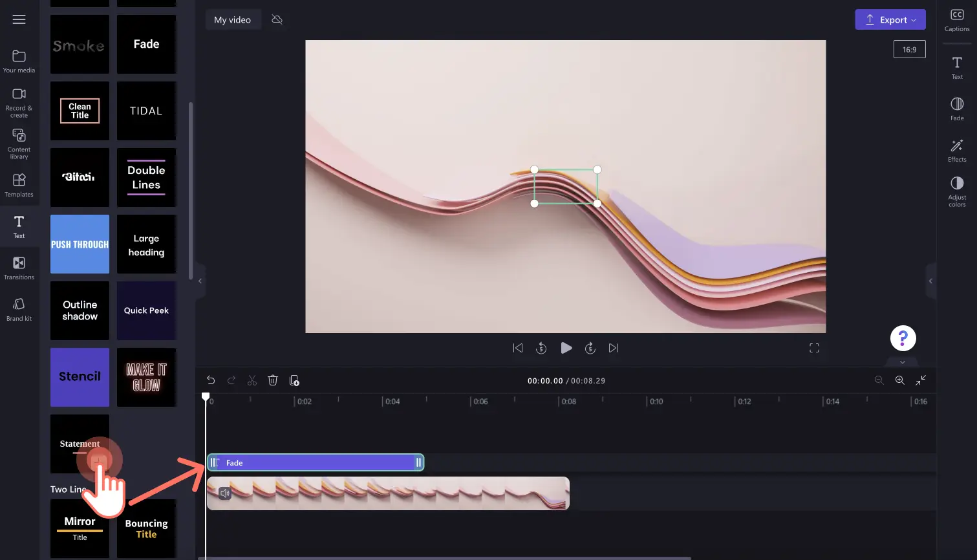977x560 pixels.
Task: Click top-left handle of text box in preview
Action: (x=534, y=169)
